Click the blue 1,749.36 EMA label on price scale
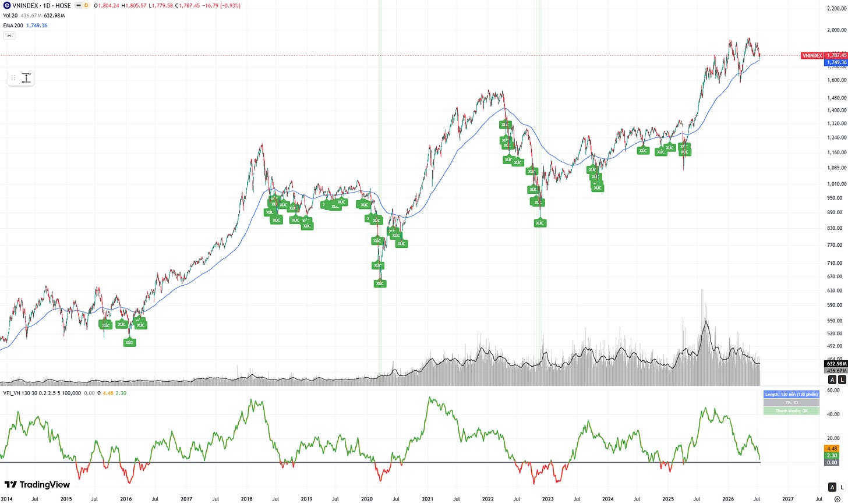 tap(835, 62)
